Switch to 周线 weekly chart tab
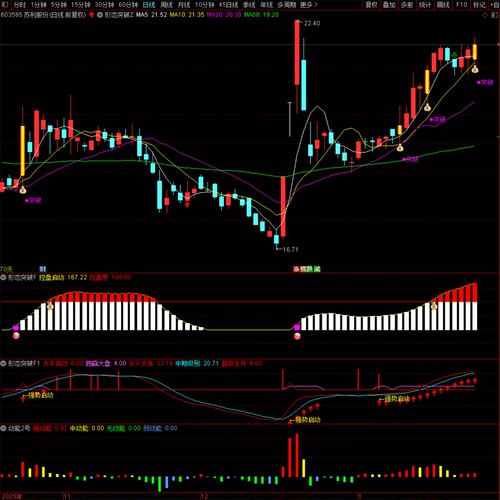Viewport: 500px width, 500px height. 166,5
